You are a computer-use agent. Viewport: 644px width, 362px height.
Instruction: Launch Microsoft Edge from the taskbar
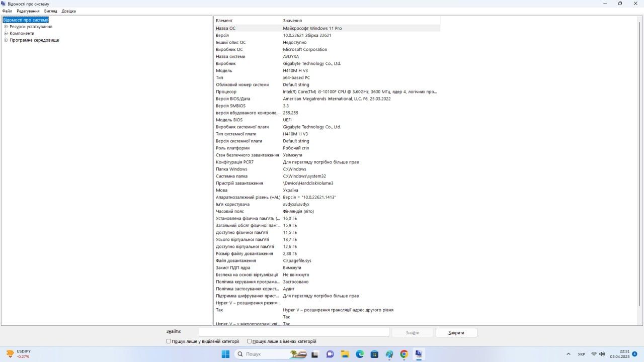click(x=360, y=354)
